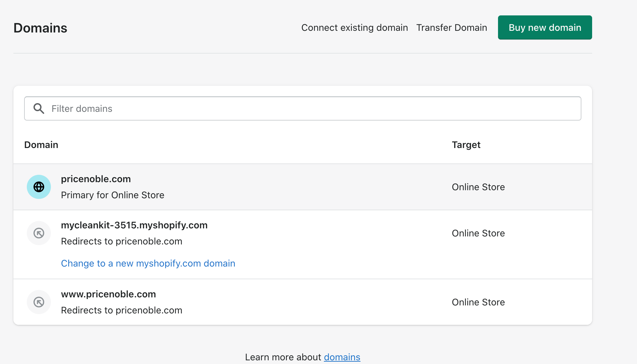
Task: Open Connect existing domain
Action: pos(354,27)
